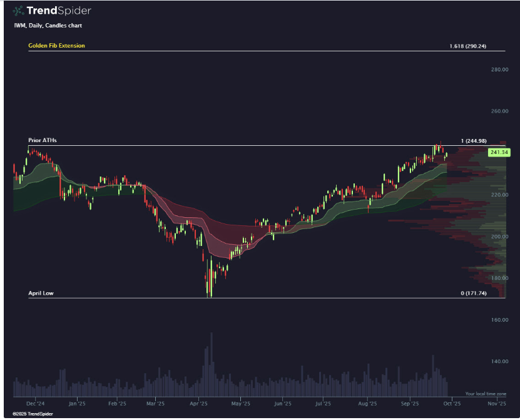The width and height of the screenshot is (520, 420).
Task: Select the Golden Fib Extension label
Action: (x=56, y=46)
